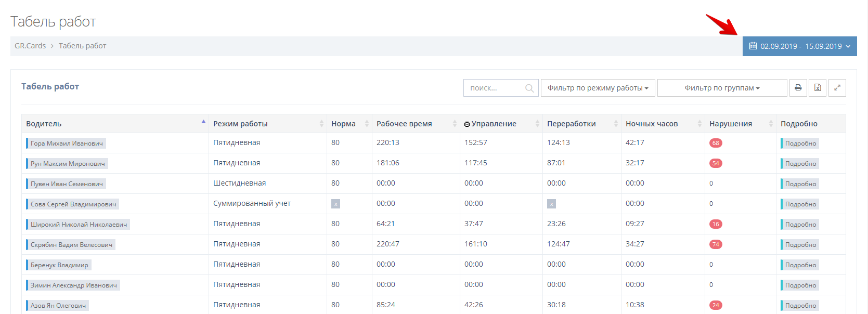
Task: Sort by Переработки column header
Action: pos(571,124)
